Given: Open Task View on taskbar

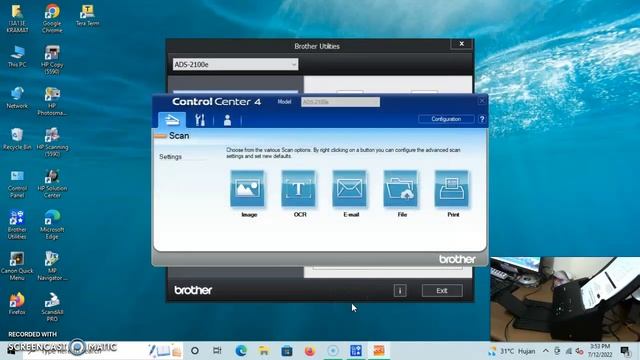Looking at the screenshot, I should (218, 351).
